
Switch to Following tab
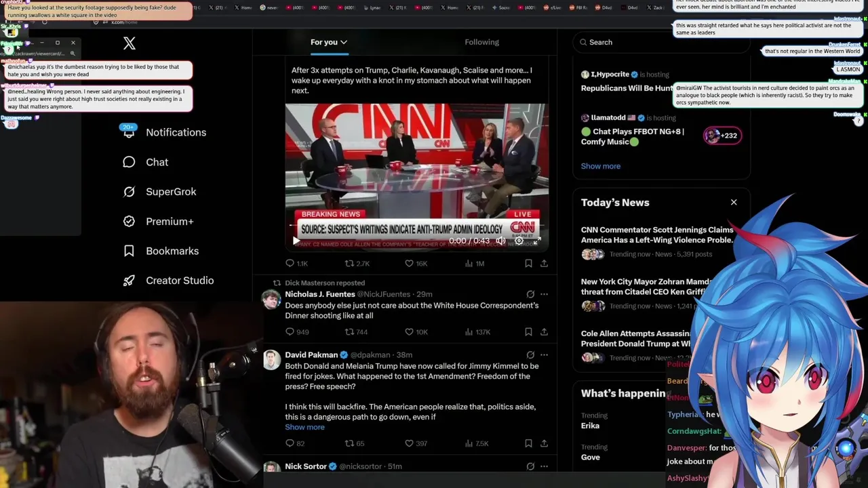(481, 42)
